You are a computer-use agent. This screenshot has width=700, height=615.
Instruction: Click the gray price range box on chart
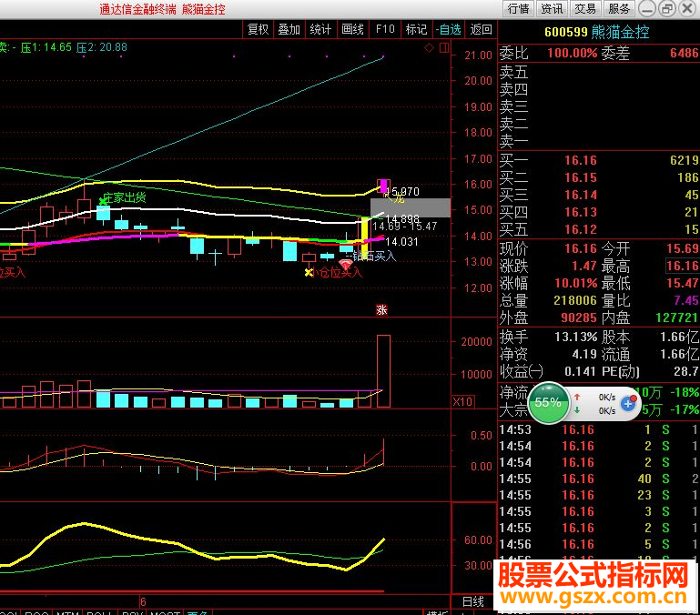coord(411,208)
